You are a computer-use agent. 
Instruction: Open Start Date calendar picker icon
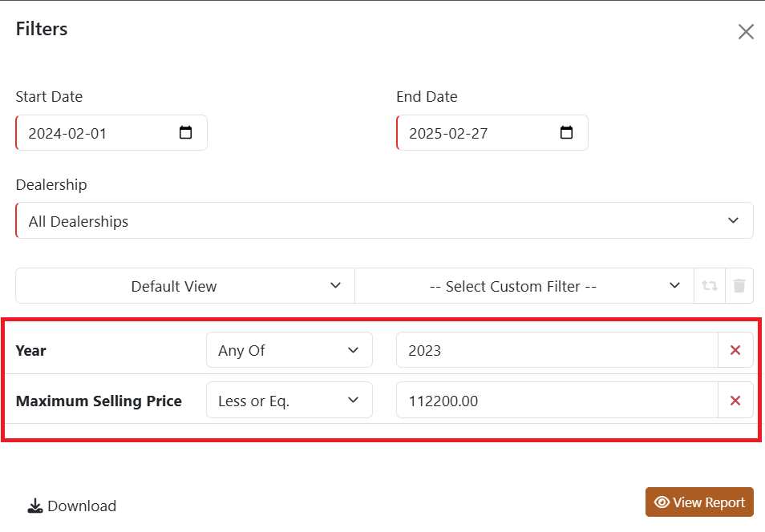pyautogui.click(x=186, y=133)
